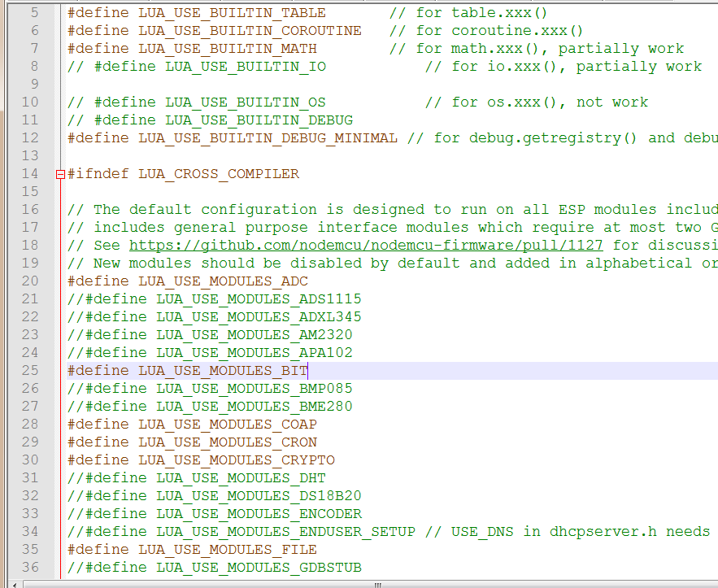Screen dimensions: 718x588
Task: Click the LUA_USE_MODULES_DS18B20 line
Action: click(215, 495)
